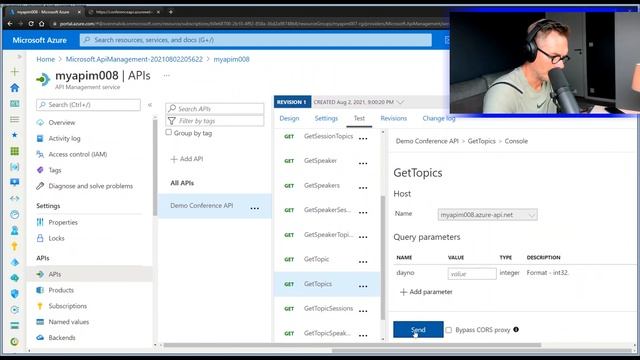
Task: Click the Tags icon
Action: click(x=40, y=170)
